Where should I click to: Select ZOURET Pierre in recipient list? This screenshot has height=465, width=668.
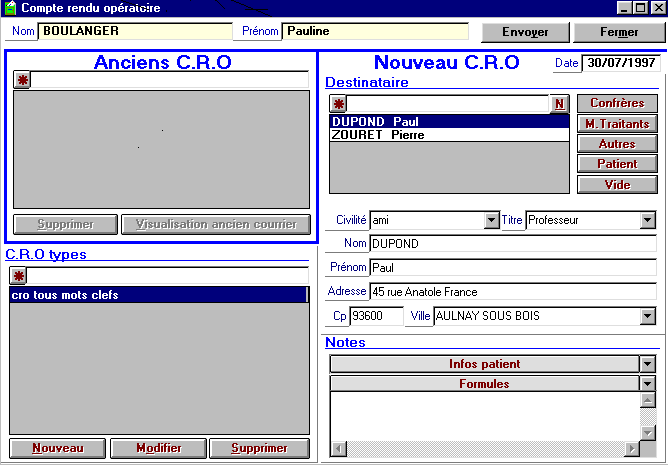[449, 135]
